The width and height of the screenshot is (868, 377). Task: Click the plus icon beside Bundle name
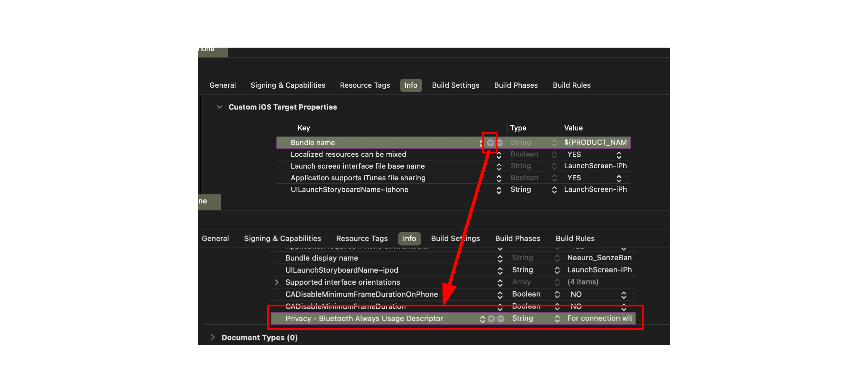pyautogui.click(x=490, y=143)
